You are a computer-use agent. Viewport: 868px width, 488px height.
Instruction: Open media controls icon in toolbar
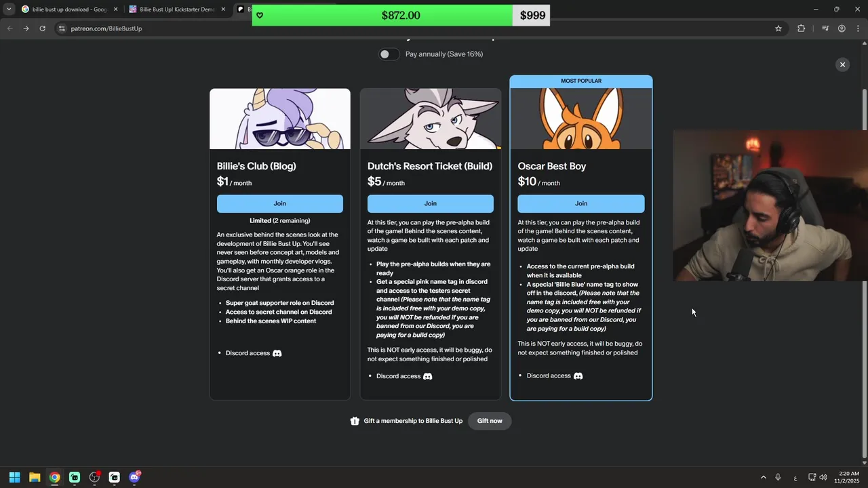point(825,28)
